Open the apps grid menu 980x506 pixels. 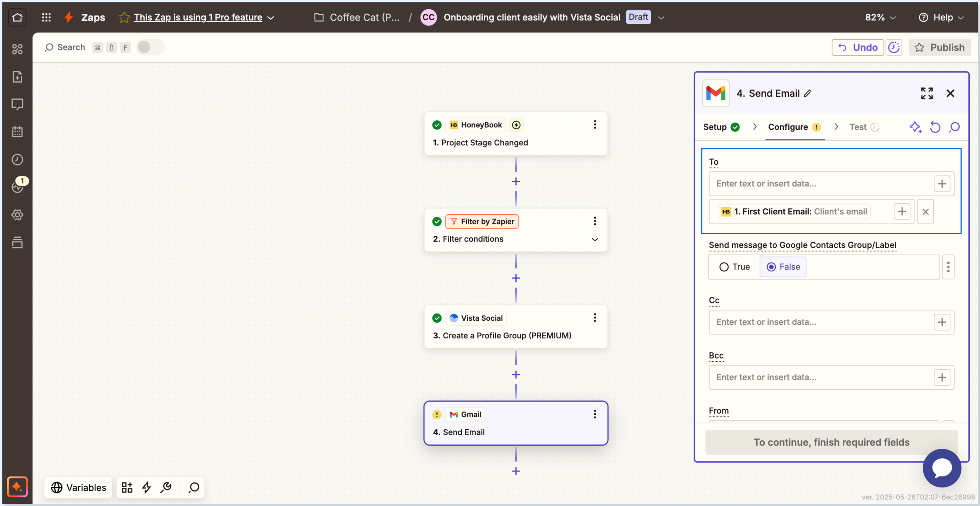pyautogui.click(x=46, y=18)
